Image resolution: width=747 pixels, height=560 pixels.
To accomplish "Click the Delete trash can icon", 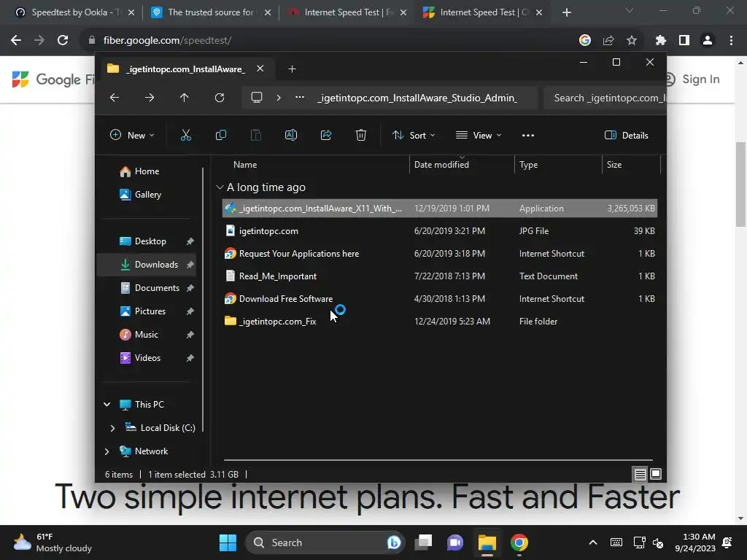I will (x=361, y=135).
